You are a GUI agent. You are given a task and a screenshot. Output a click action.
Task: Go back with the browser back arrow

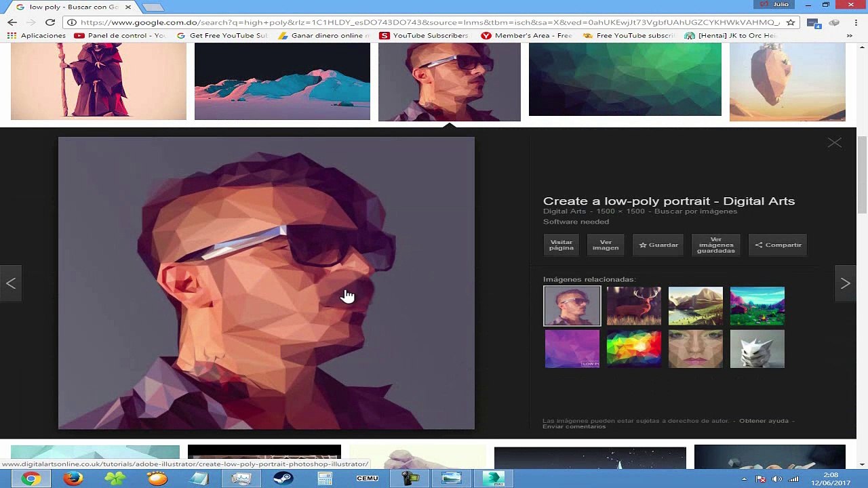(12, 22)
